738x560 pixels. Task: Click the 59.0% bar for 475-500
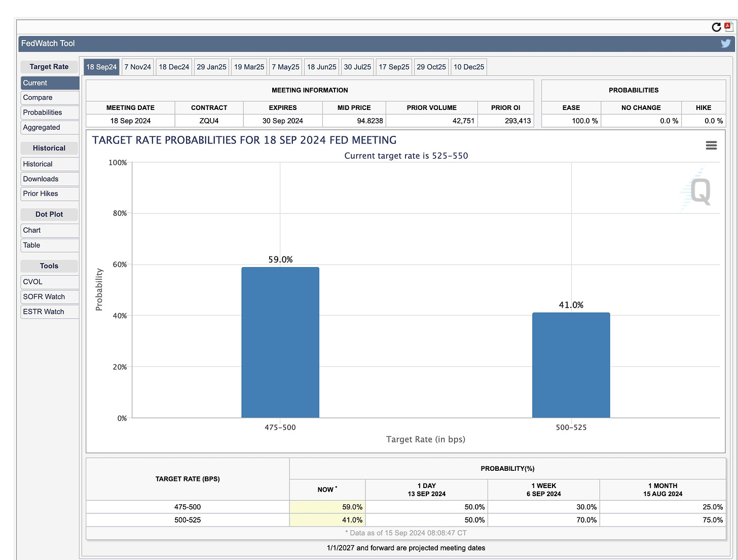pyautogui.click(x=280, y=343)
